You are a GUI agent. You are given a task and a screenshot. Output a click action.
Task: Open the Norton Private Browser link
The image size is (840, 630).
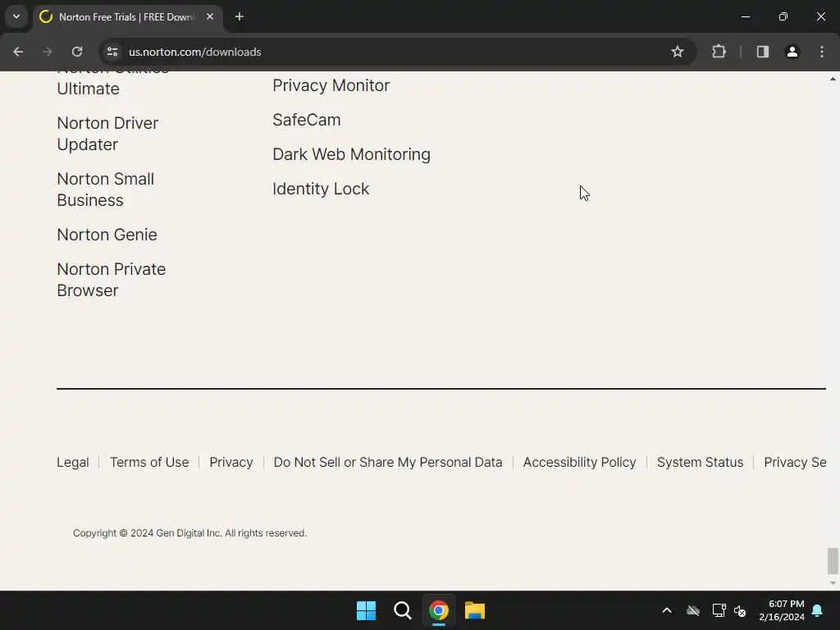(x=112, y=280)
